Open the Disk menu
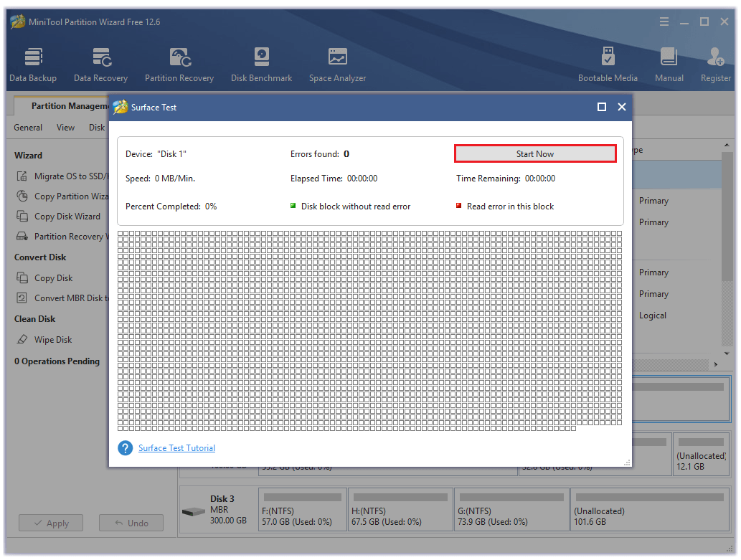This screenshot has height=560, width=741. tap(97, 128)
